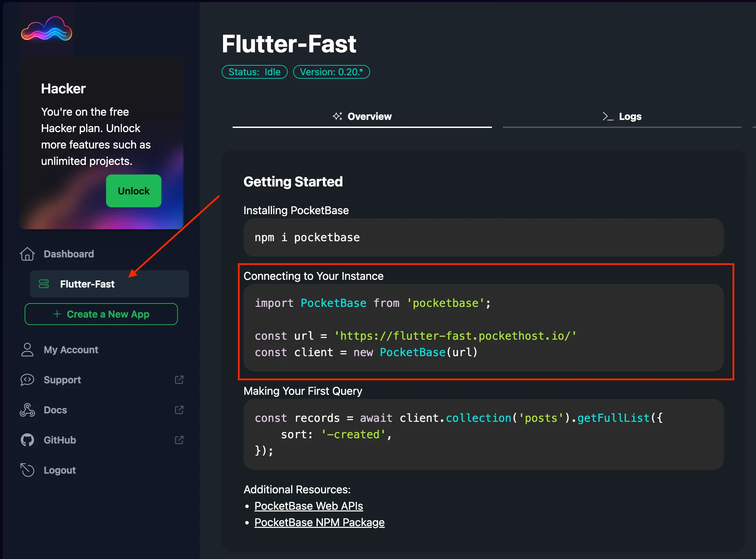Screen dimensions: 756x559
Task: Click the getFullList query code line
Action: click(459, 418)
